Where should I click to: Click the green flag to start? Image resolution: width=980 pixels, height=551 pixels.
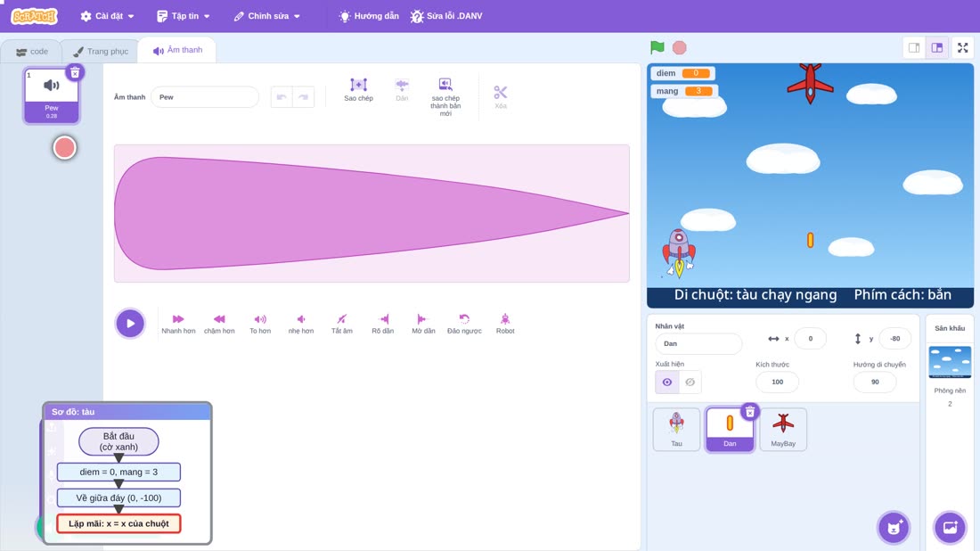pyautogui.click(x=657, y=47)
